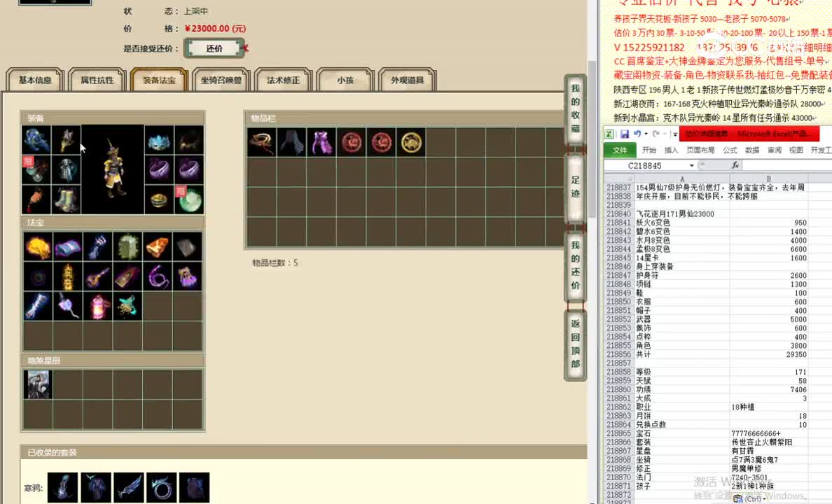Expand the Excel undo history dropdown arrow

[646, 134]
